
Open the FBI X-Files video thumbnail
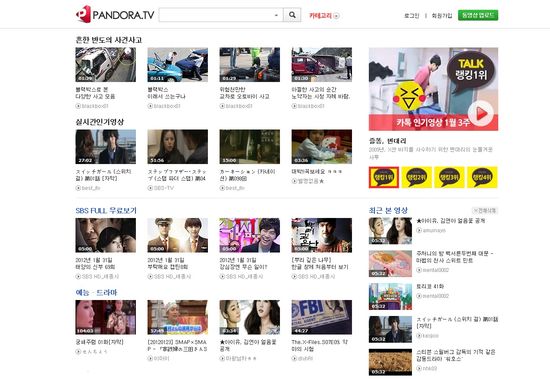322,317
